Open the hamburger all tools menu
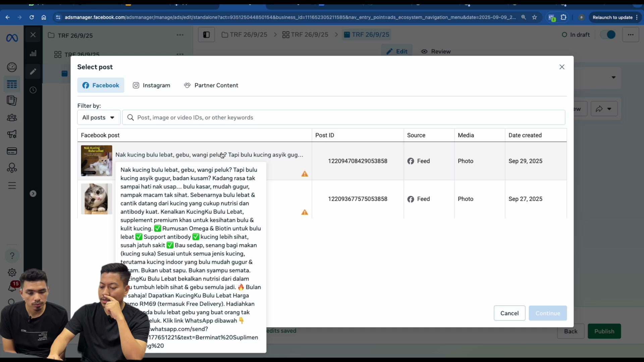This screenshot has width=644, height=362. click(12, 185)
